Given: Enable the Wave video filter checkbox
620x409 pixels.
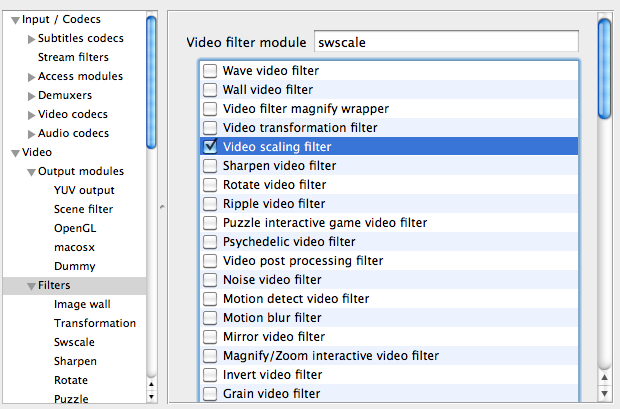Looking at the screenshot, I should coord(210,71).
